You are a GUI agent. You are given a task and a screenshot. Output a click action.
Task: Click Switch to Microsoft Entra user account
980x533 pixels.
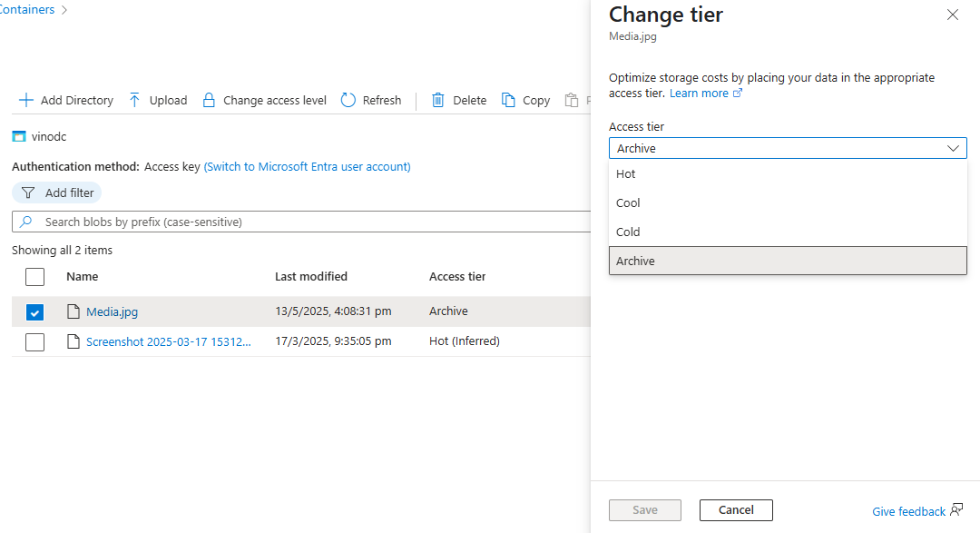307,166
